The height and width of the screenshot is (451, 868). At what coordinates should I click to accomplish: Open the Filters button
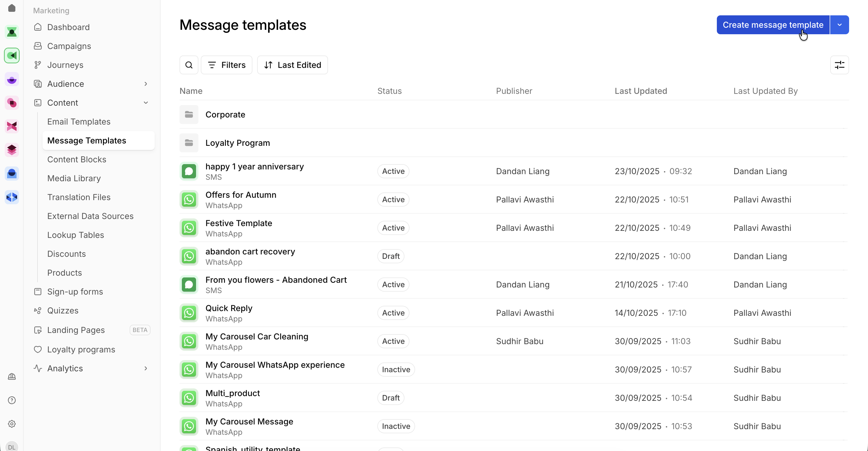(226, 65)
